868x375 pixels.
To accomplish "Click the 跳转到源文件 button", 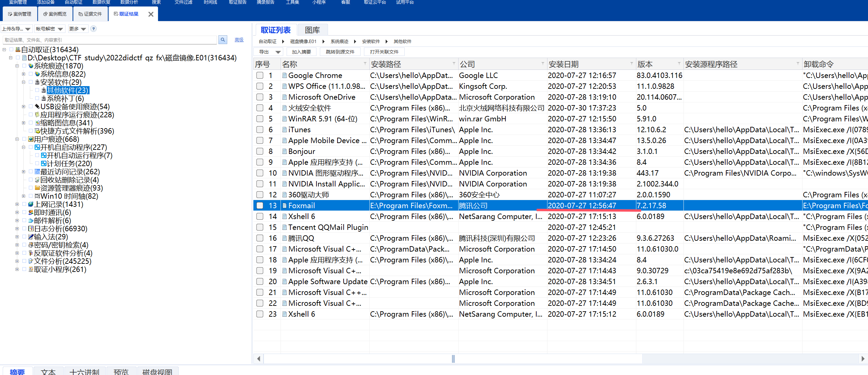I will point(340,52).
